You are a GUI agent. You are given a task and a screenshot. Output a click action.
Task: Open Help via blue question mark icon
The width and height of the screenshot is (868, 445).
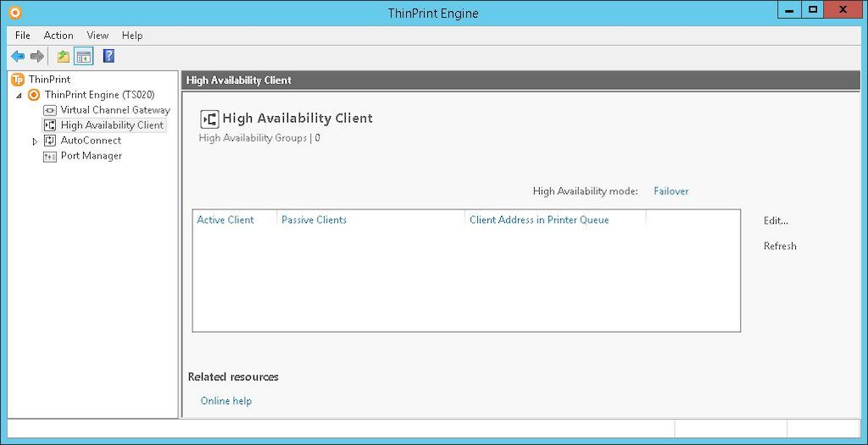tap(108, 56)
